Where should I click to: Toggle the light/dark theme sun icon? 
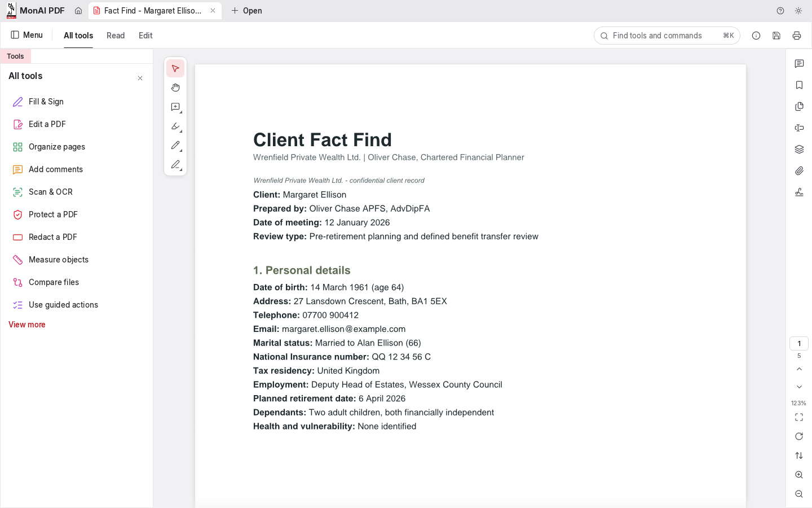coord(798,11)
